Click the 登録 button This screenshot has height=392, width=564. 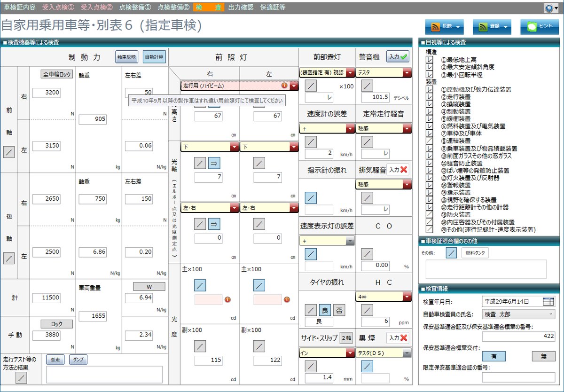pyautogui.click(x=491, y=27)
